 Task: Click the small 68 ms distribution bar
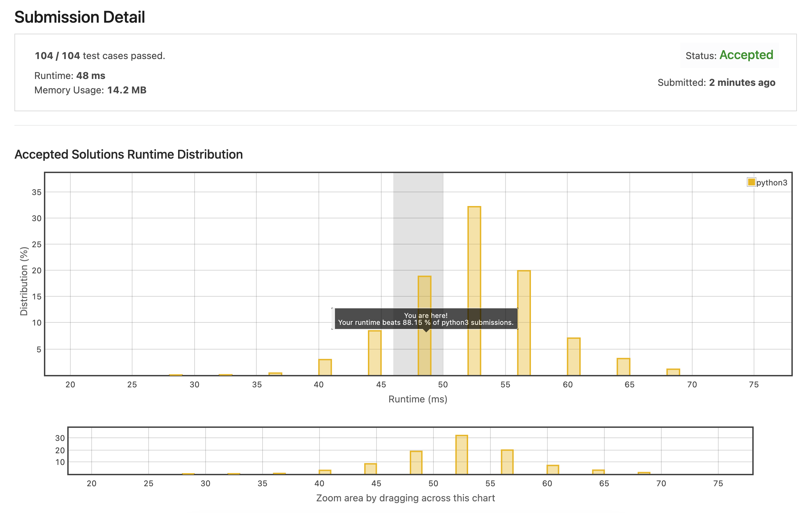click(x=673, y=372)
